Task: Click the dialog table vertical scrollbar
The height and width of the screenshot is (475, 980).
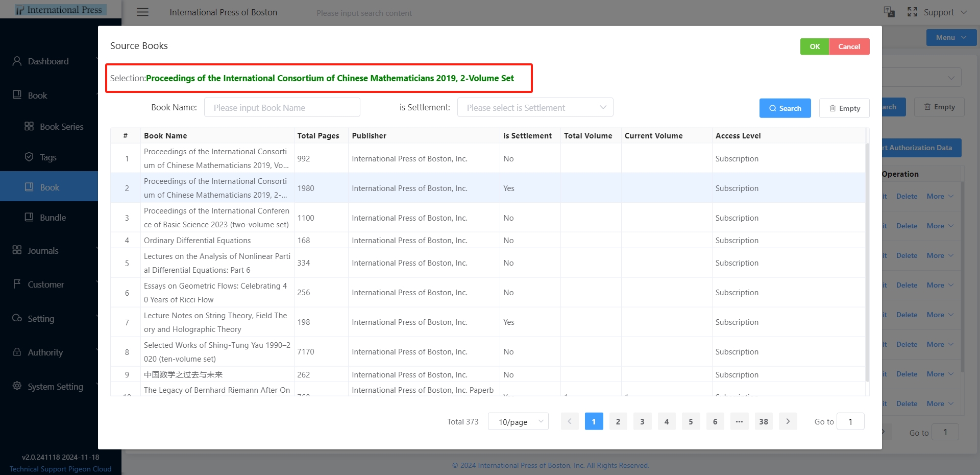Action: [867, 263]
